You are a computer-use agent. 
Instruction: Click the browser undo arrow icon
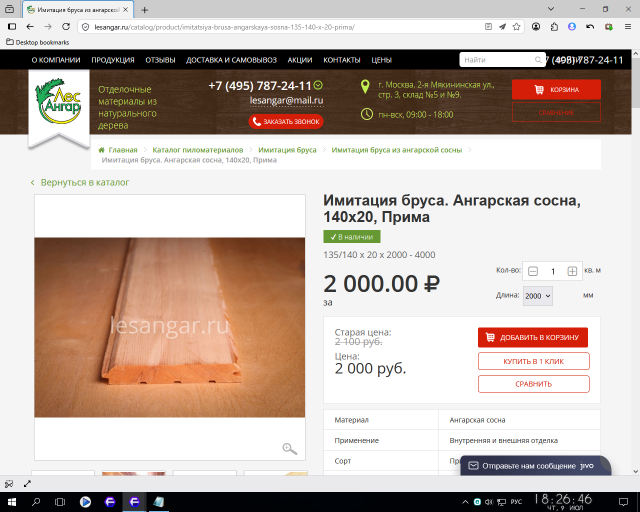point(590,27)
